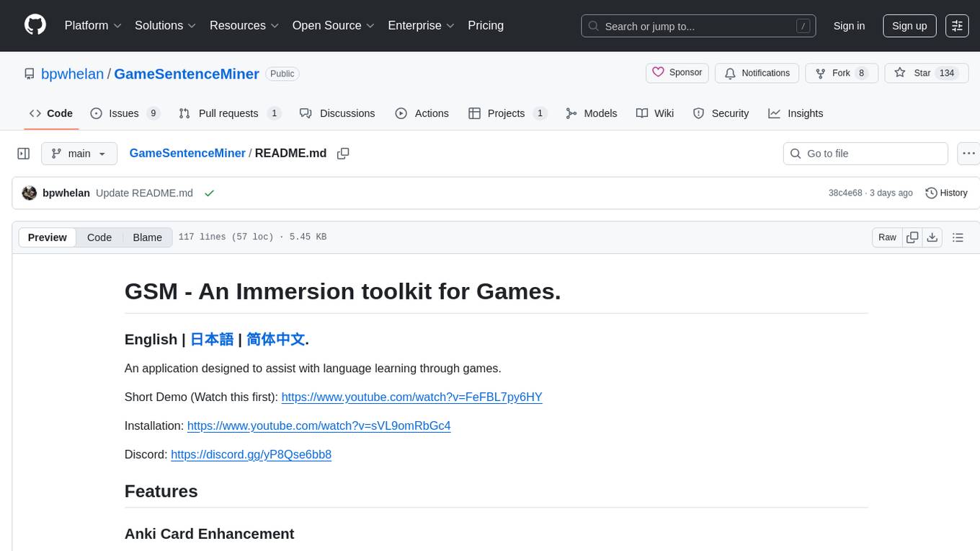The image size is (980, 551).
Task: Switch to the Projects tab
Action: 507,113
